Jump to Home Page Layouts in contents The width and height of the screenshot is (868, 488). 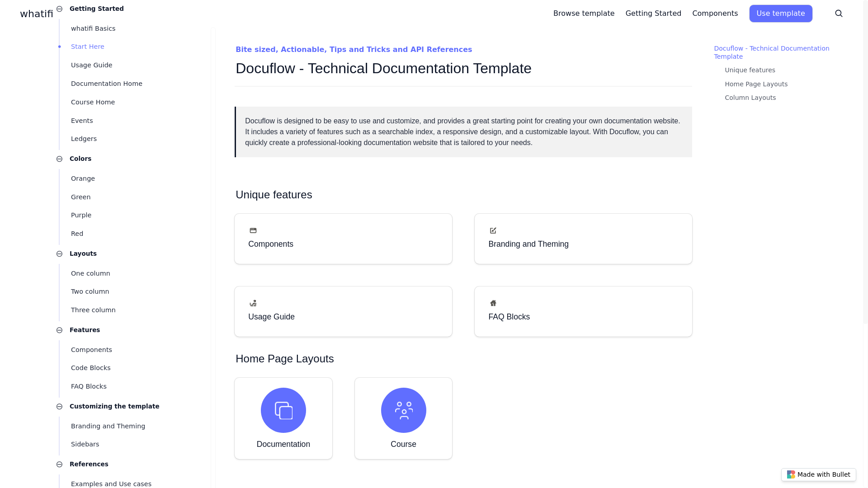pyautogui.click(x=756, y=84)
